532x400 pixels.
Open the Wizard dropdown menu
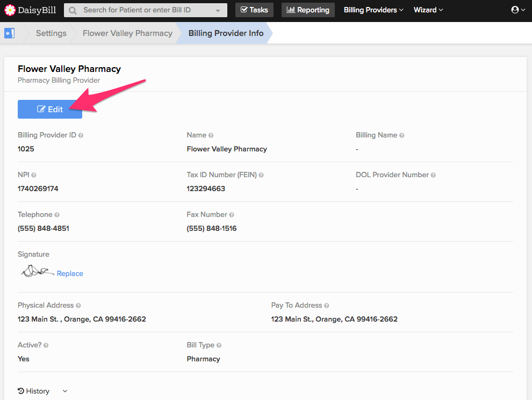click(x=428, y=10)
